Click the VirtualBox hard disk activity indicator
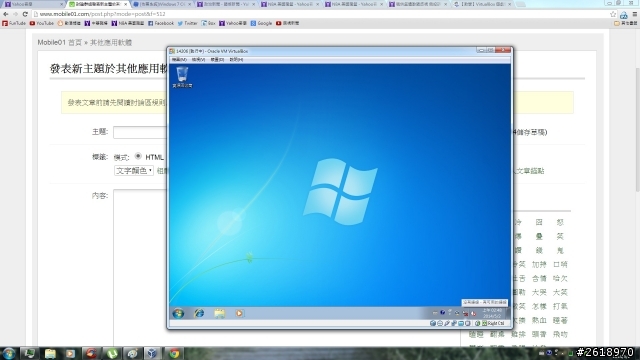Image resolution: width=640 pixels, height=360 pixels. [433, 324]
